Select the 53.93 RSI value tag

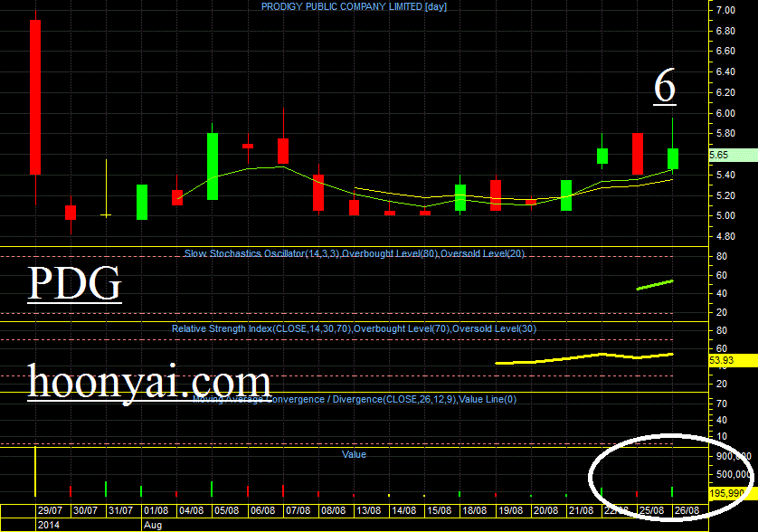733,360
